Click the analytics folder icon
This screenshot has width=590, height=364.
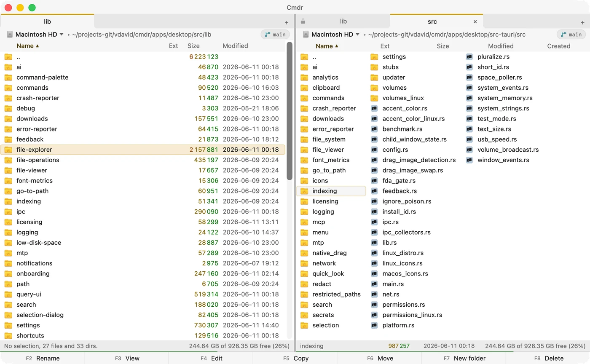304,78
